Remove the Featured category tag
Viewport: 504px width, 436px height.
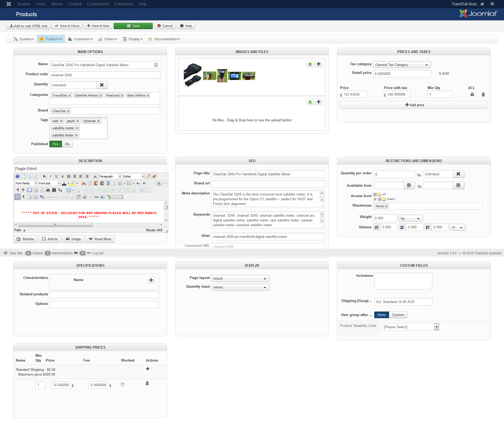122,96
